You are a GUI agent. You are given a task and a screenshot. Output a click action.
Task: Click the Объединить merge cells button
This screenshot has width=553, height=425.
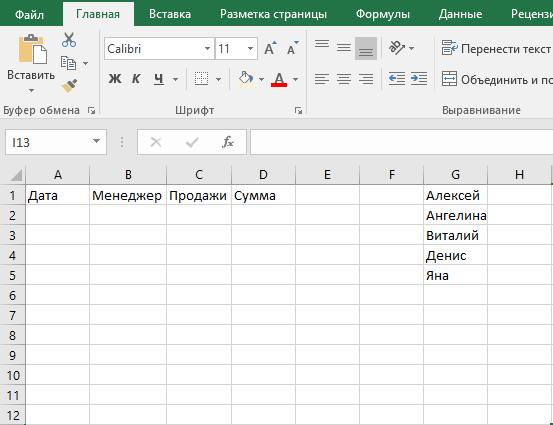(497, 79)
